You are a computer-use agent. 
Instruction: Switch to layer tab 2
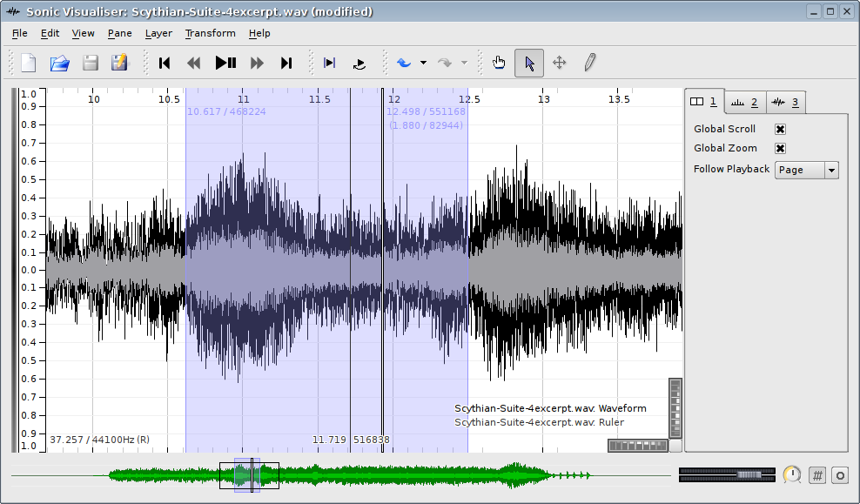744,103
